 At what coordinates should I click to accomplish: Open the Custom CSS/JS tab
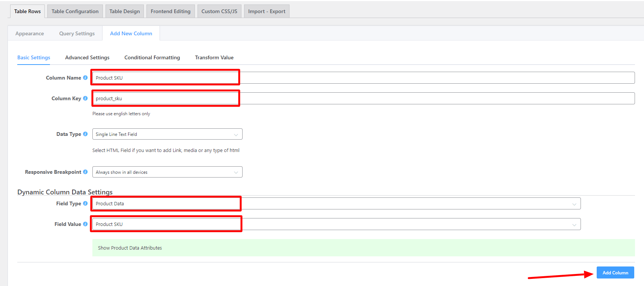[219, 11]
